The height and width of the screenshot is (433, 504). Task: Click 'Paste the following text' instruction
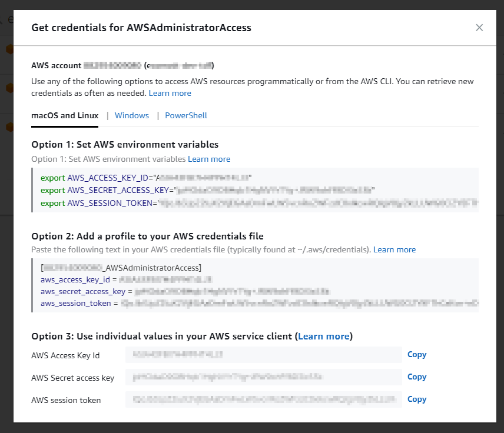[x=201, y=249]
